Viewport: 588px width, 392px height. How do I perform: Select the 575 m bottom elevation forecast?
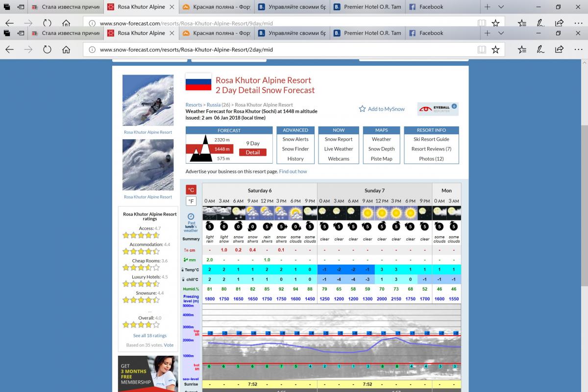click(223, 158)
